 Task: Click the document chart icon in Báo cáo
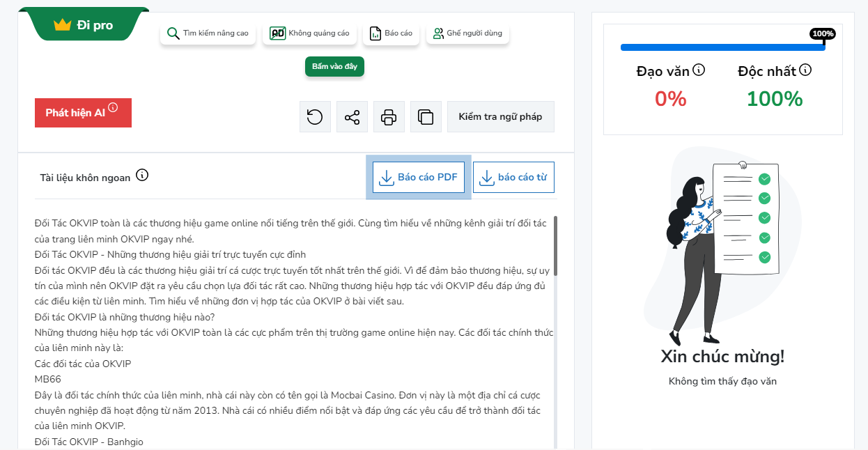[375, 33]
